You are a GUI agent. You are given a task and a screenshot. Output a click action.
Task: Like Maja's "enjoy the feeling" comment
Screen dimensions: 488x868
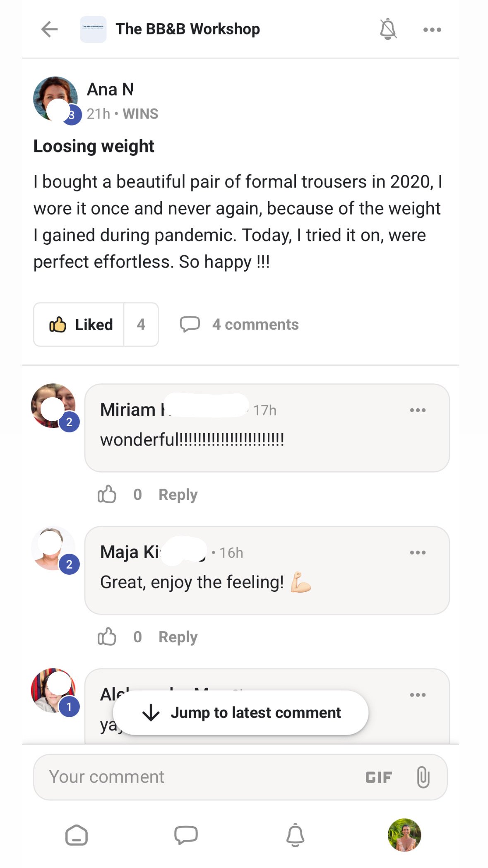(107, 637)
